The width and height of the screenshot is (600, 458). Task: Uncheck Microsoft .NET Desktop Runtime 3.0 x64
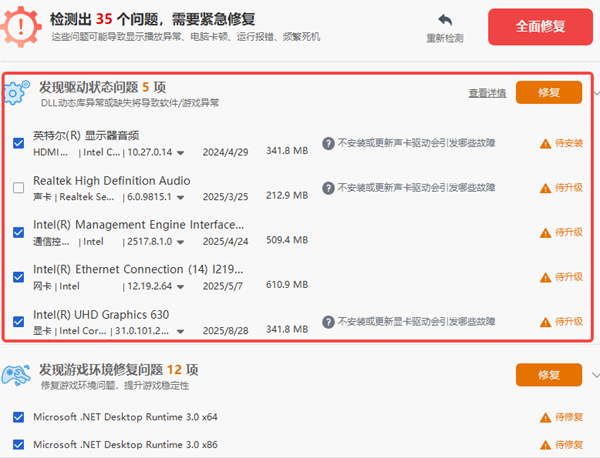(x=18, y=417)
